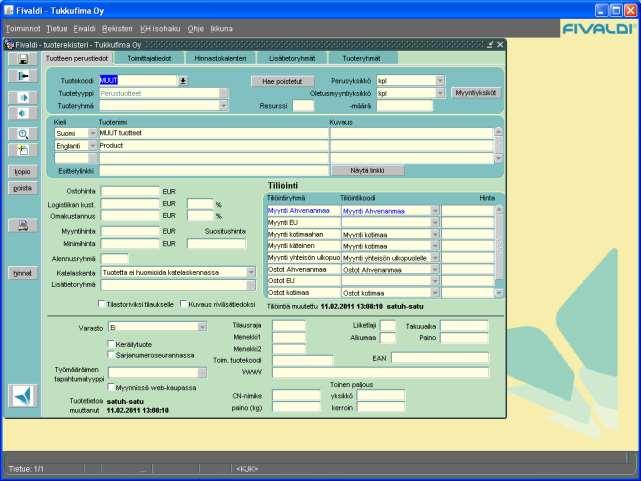Toggle Kuvaus rivilisätiedoksi checkbox
This screenshot has width=641, height=481.
click(184, 304)
